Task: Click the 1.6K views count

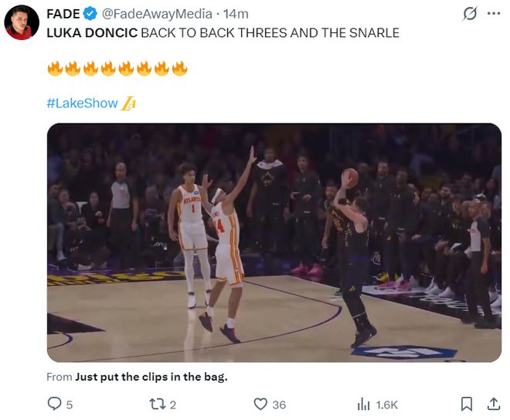Action: (x=386, y=405)
